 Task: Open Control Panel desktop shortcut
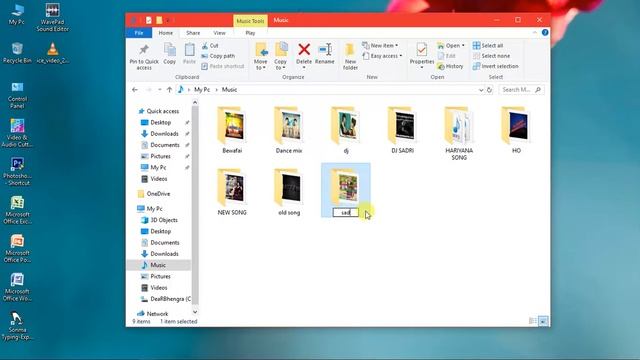point(17,95)
